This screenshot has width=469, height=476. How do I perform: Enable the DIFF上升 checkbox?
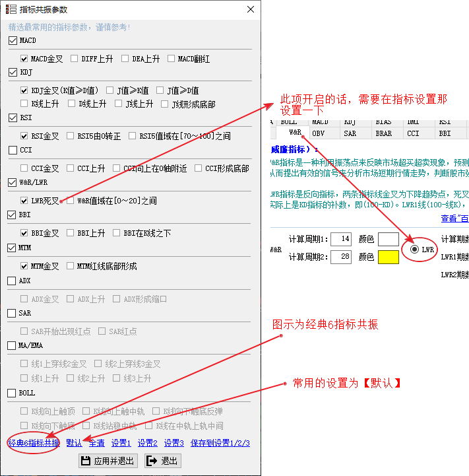tap(75, 59)
